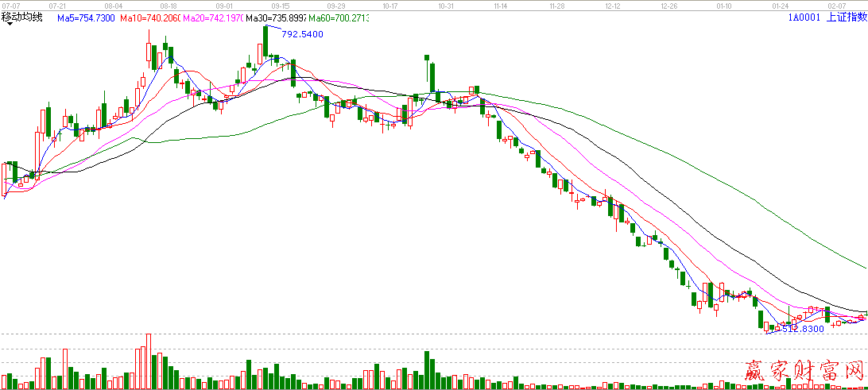Click the 01-10 date marker
The height and width of the screenshot is (390, 868).
[724, 5]
